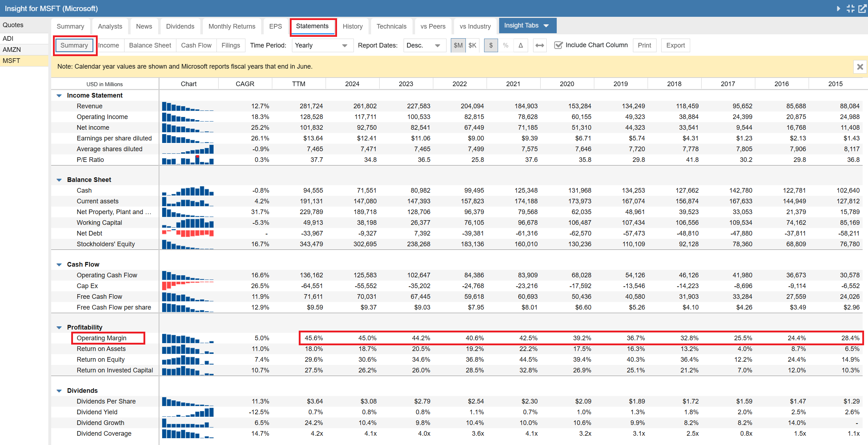Click the Export button
The image size is (868, 445).
point(675,45)
